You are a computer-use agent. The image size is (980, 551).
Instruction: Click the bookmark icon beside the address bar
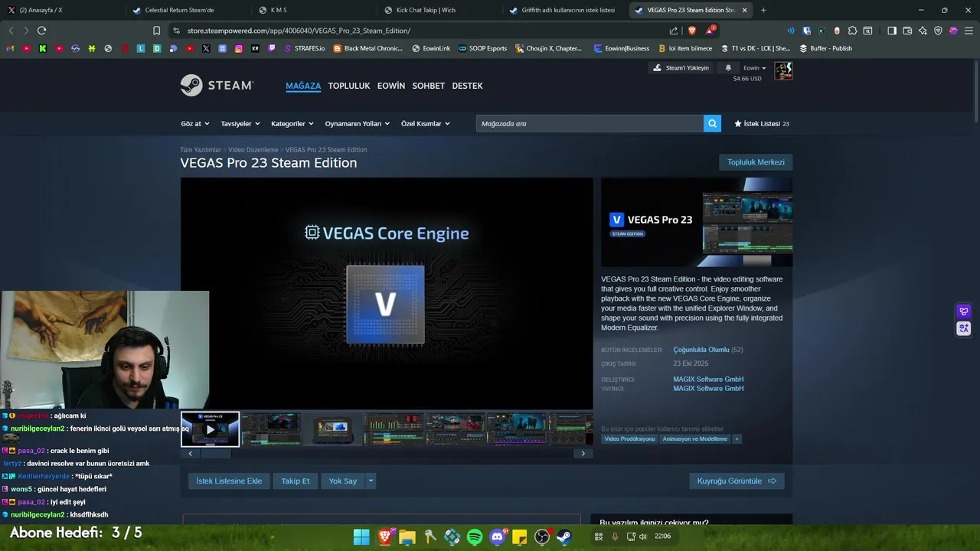click(156, 31)
